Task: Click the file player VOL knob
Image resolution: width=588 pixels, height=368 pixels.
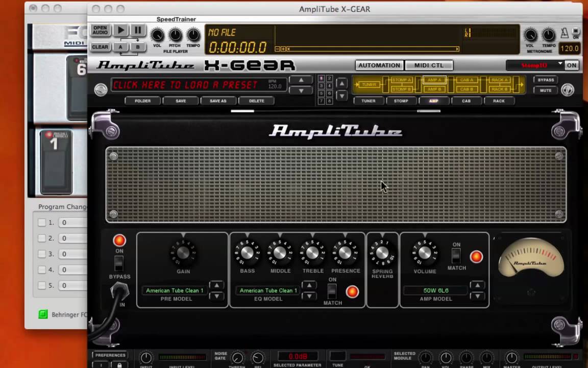Action: click(x=157, y=35)
